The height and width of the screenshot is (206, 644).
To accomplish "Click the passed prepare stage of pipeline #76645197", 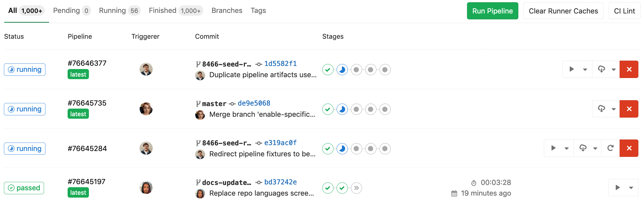I will [328, 188].
